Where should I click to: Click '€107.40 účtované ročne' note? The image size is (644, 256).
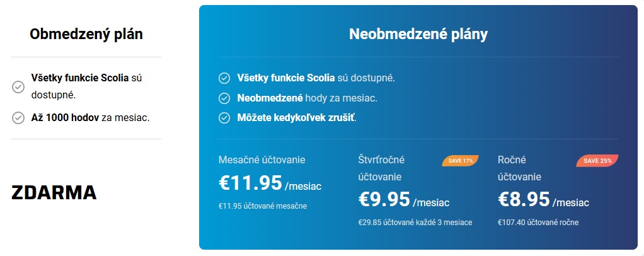538,223
